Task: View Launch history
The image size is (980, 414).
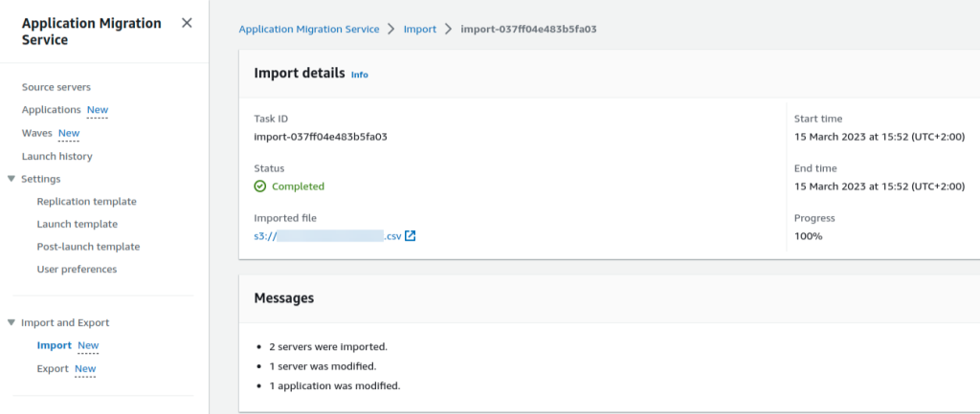Action: 56,156
